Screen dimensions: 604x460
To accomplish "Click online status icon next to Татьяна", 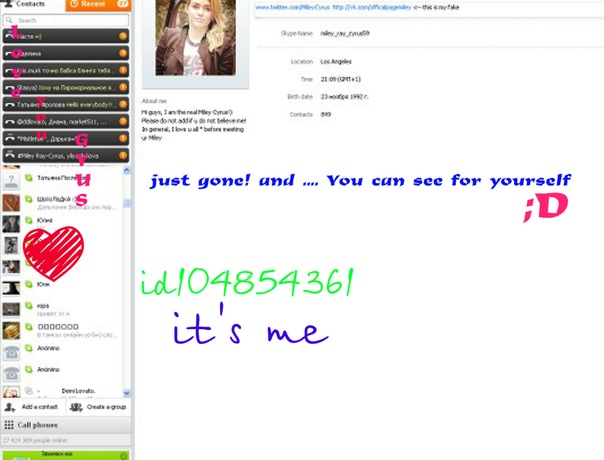I will (29, 178).
